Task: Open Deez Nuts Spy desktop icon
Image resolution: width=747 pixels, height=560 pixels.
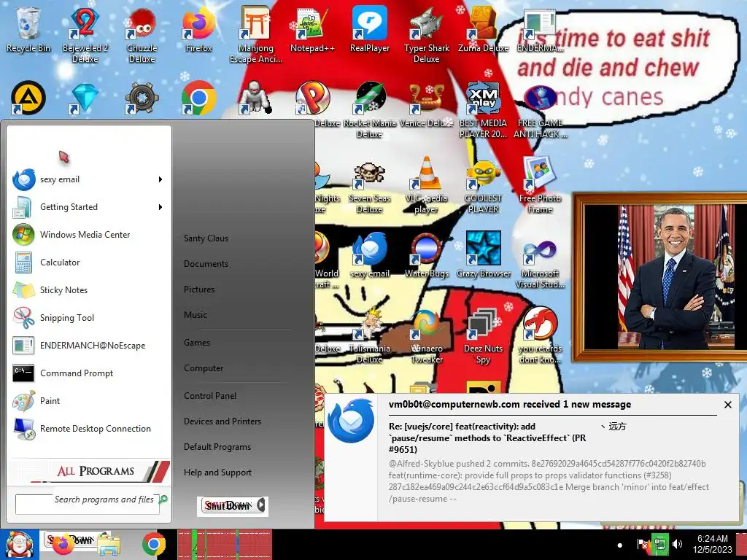Action: click(x=483, y=336)
